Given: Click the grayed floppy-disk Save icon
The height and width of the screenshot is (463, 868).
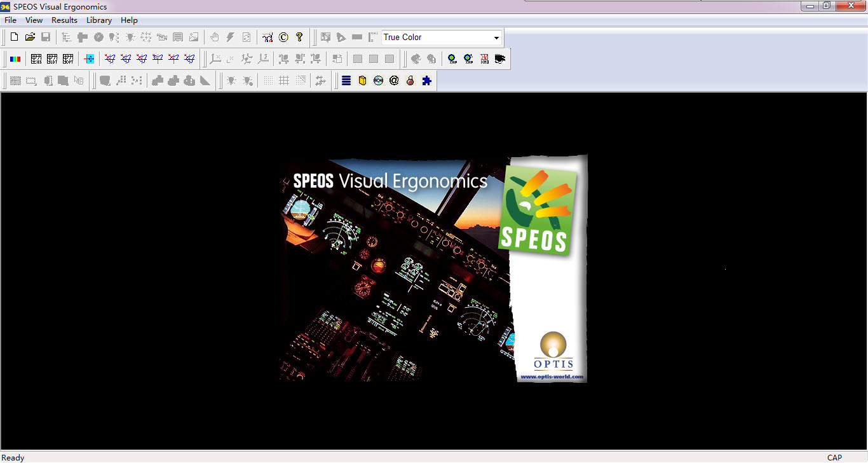Looking at the screenshot, I should (46, 38).
